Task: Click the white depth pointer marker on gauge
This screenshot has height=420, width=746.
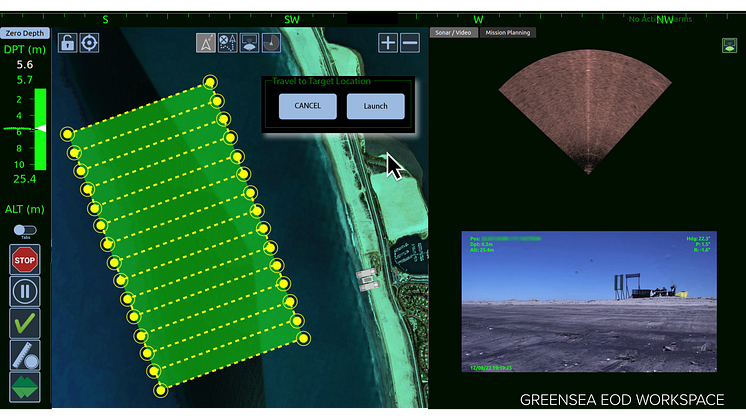Action: 41,128
